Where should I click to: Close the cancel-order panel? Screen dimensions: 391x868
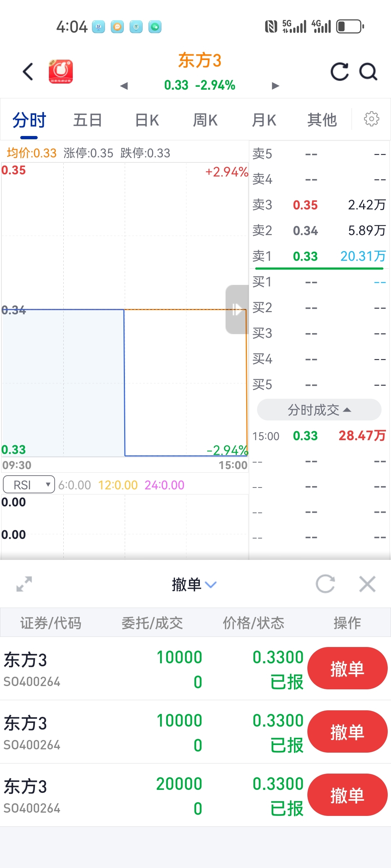tap(367, 584)
